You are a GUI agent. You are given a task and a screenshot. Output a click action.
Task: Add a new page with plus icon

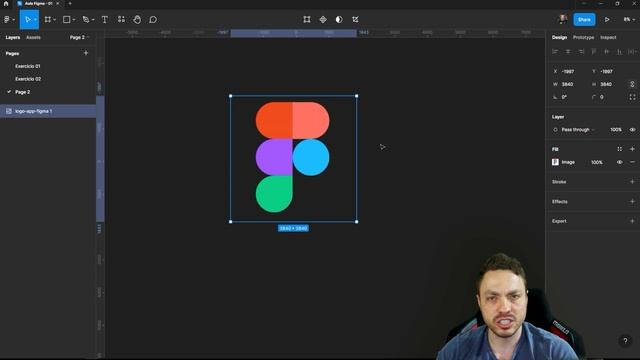coord(86,53)
